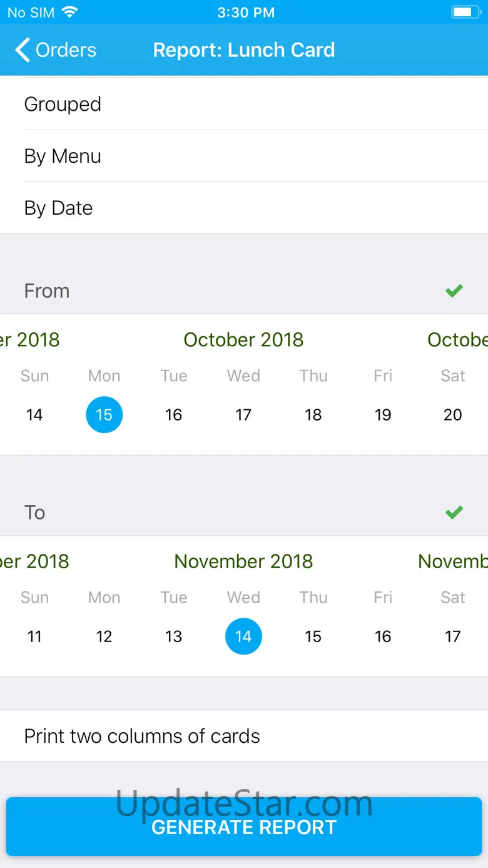Pick October 20 in From calendar
This screenshot has width=488, height=868.
coord(453,414)
